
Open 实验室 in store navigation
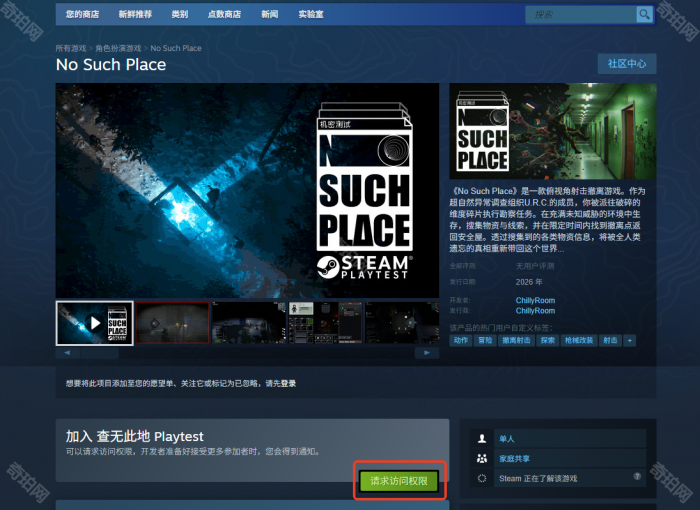311,14
